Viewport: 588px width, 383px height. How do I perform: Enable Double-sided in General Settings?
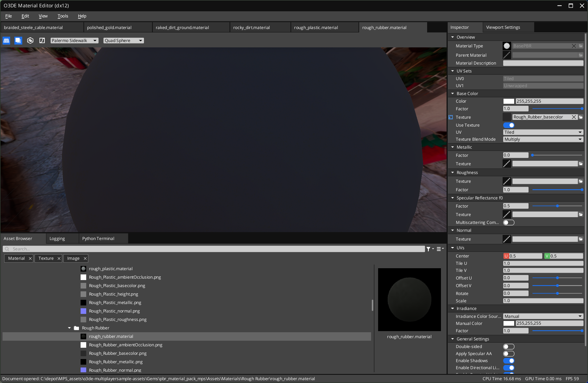(x=509, y=346)
